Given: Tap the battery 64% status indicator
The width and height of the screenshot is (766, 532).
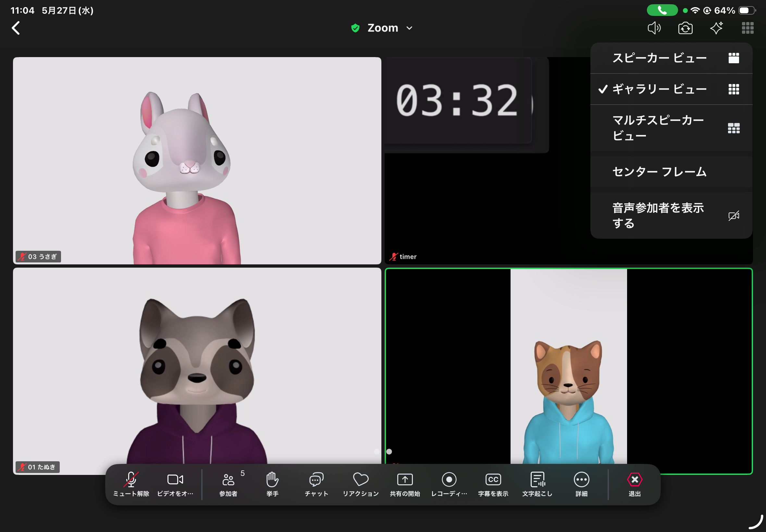Looking at the screenshot, I should click(734, 10).
